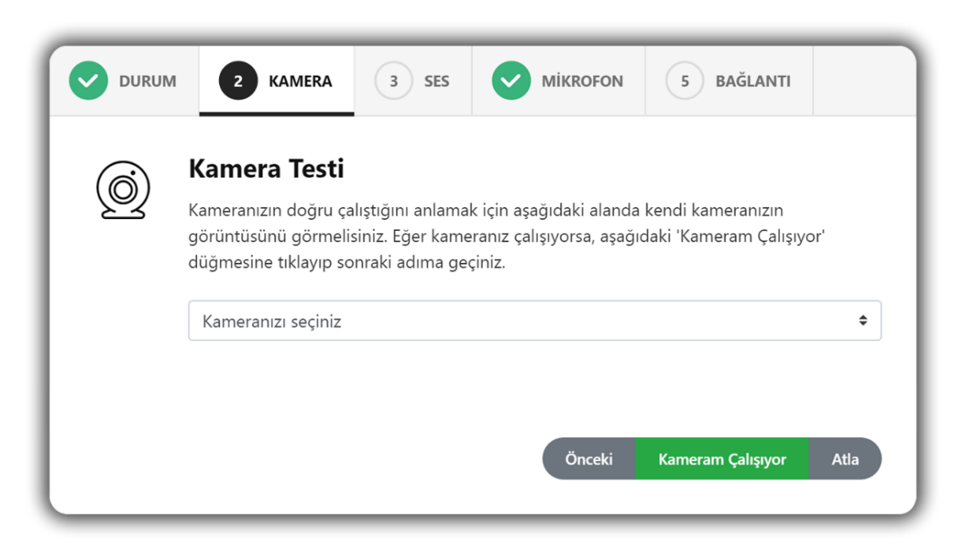This screenshot has height=560, width=966.
Task: Click the Kamera Testi heading
Action: pos(266,169)
